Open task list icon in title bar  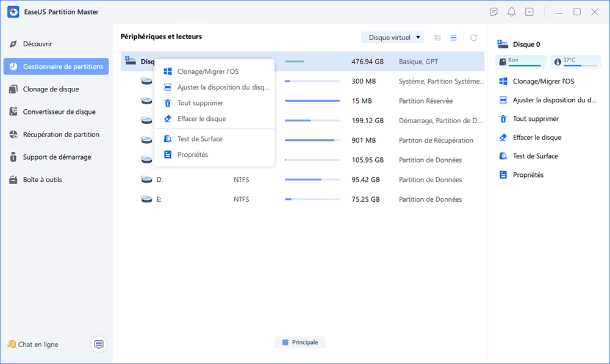(x=494, y=12)
